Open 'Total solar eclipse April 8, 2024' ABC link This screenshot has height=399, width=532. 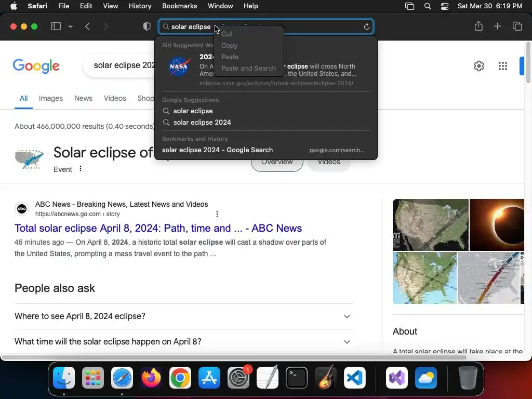click(158, 228)
